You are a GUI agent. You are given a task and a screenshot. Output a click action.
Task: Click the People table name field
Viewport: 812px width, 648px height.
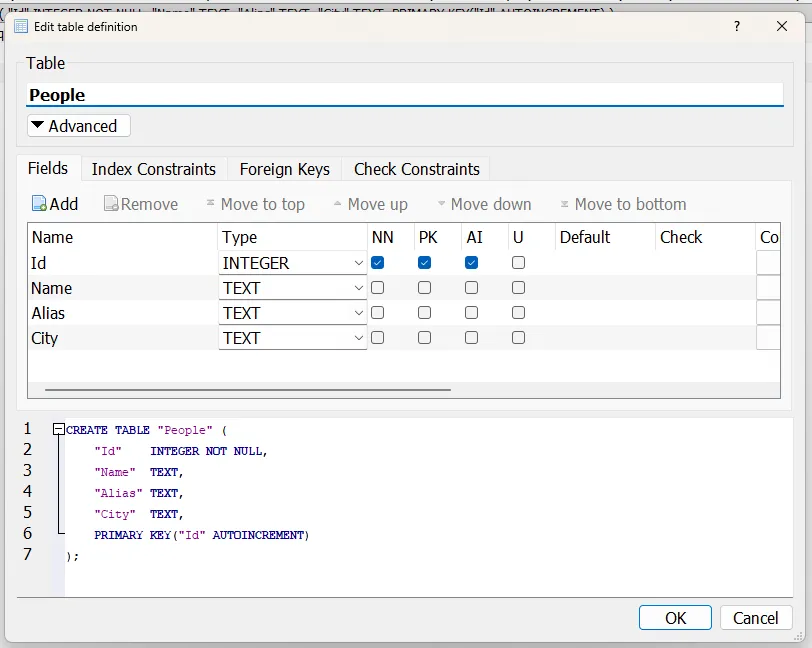click(x=405, y=95)
